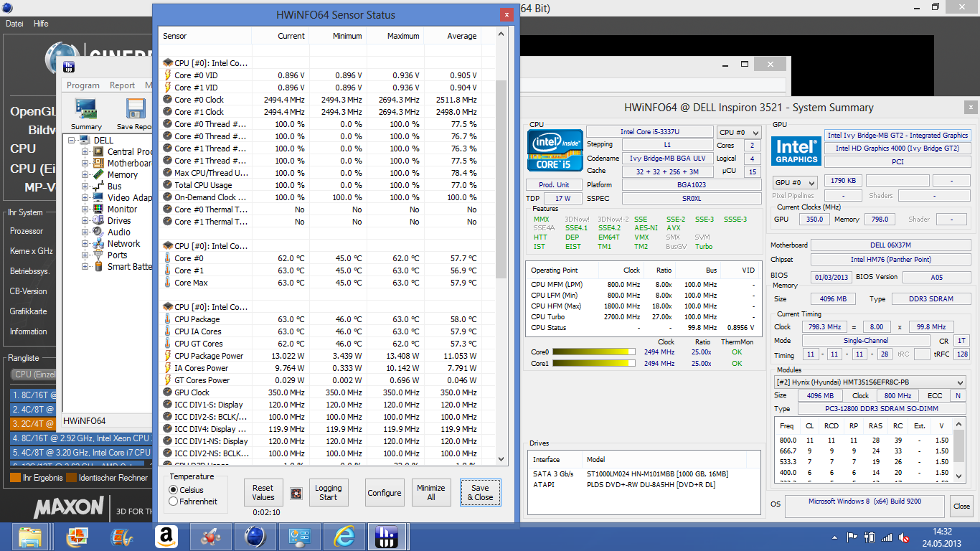This screenshot has width=980, height=551.
Task: Open the memory module Hynix dropdown
Action: click(870, 382)
